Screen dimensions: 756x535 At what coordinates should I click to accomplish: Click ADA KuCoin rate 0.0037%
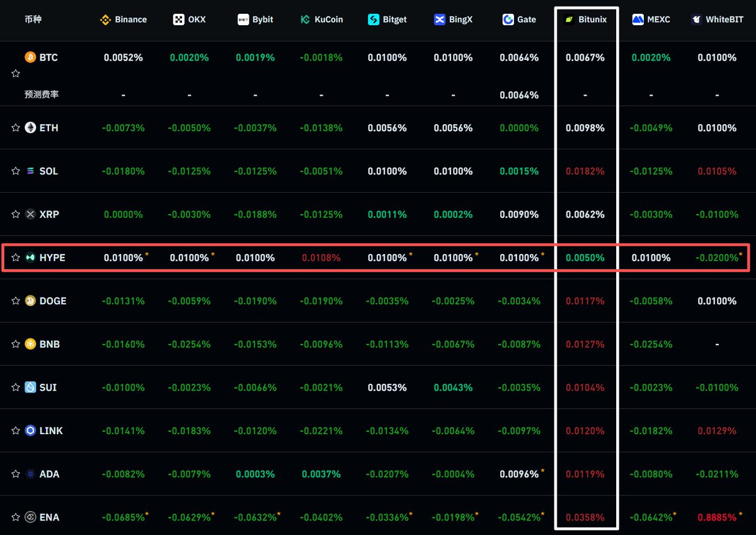tap(321, 474)
